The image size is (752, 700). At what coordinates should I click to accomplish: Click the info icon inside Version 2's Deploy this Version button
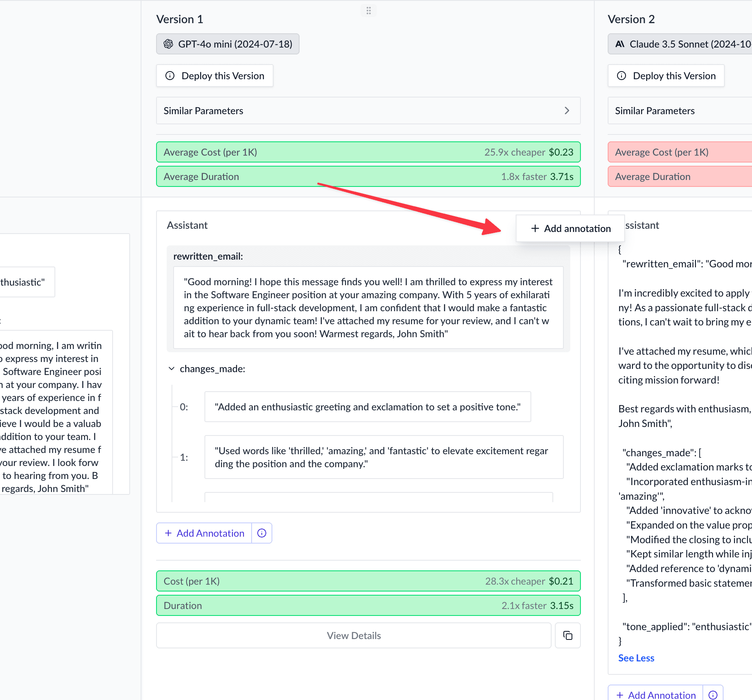pos(622,76)
